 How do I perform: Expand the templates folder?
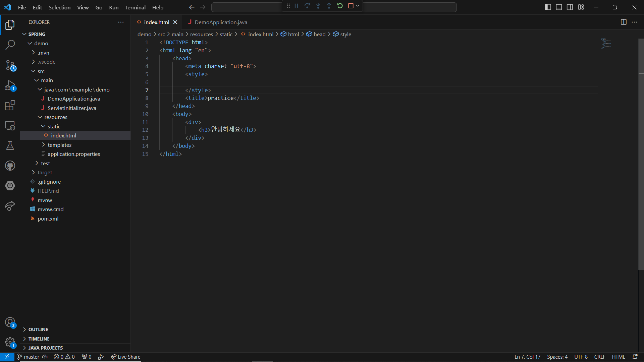(59, 145)
